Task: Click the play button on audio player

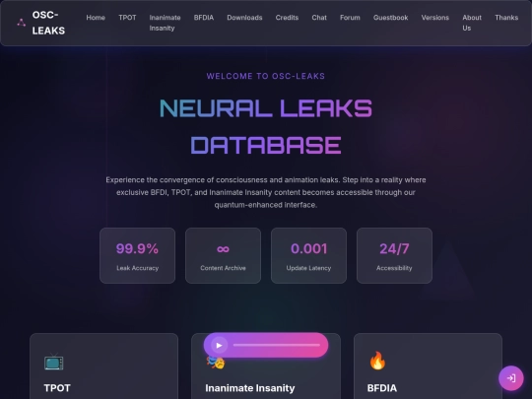Action: [x=219, y=345]
